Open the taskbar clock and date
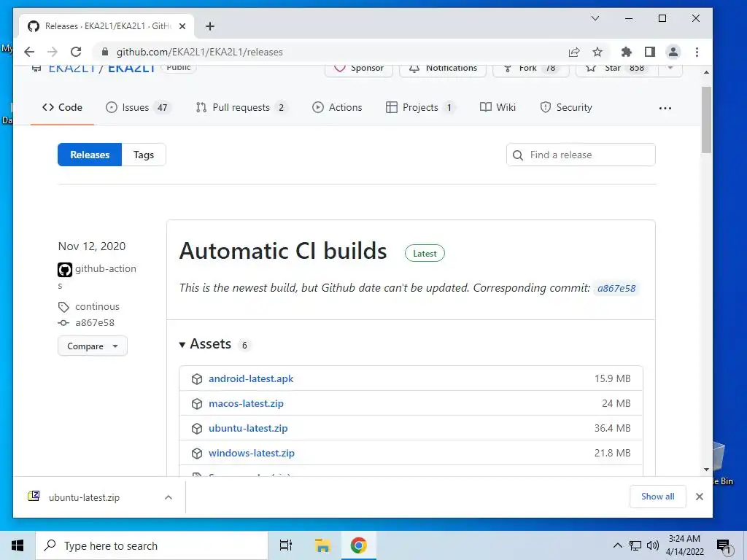 pyautogui.click(x=684, y=545)
